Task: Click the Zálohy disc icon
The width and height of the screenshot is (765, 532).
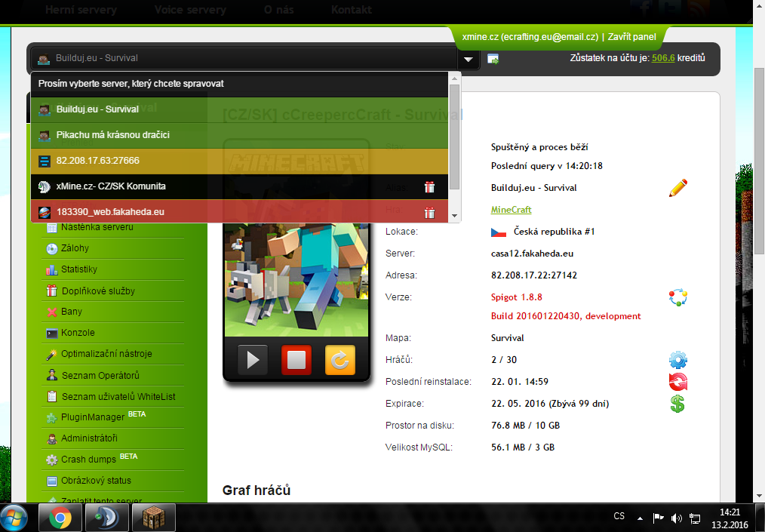Action: (52, 249)
